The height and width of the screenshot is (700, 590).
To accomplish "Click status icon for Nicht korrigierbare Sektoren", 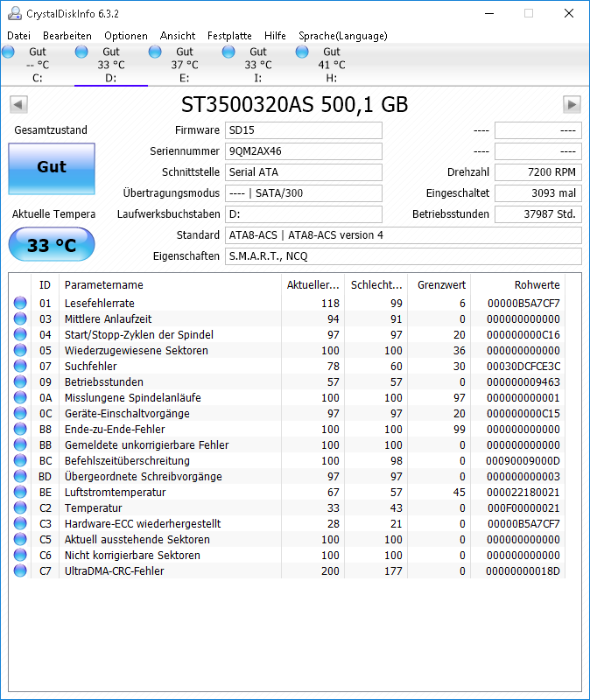I will click(x=20, y=555).
